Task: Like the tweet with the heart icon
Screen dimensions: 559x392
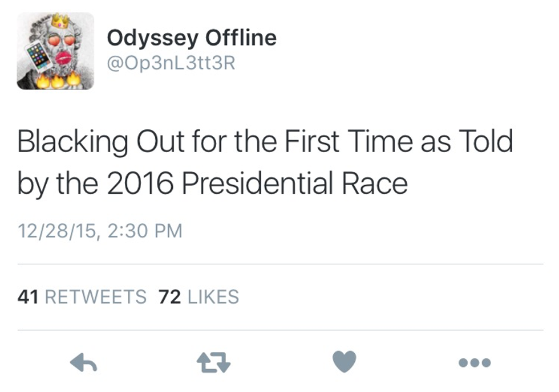Action: (x=344, y=361)
